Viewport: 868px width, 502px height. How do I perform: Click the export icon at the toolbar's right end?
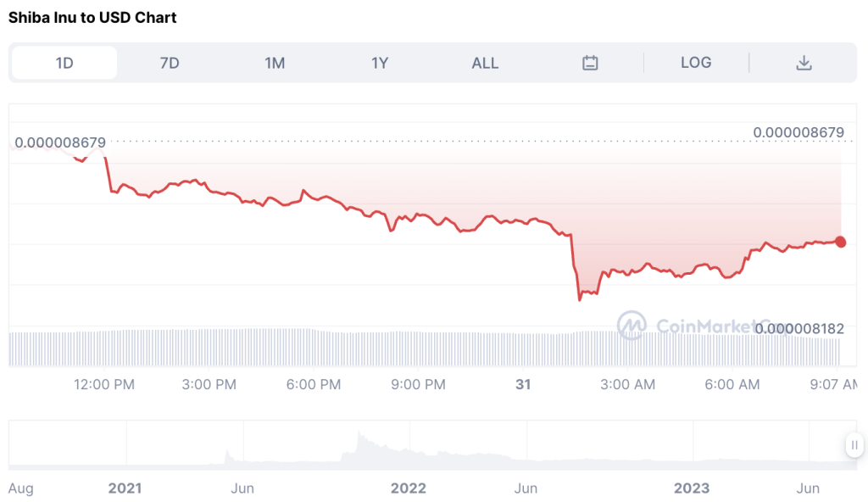[804, 62]
